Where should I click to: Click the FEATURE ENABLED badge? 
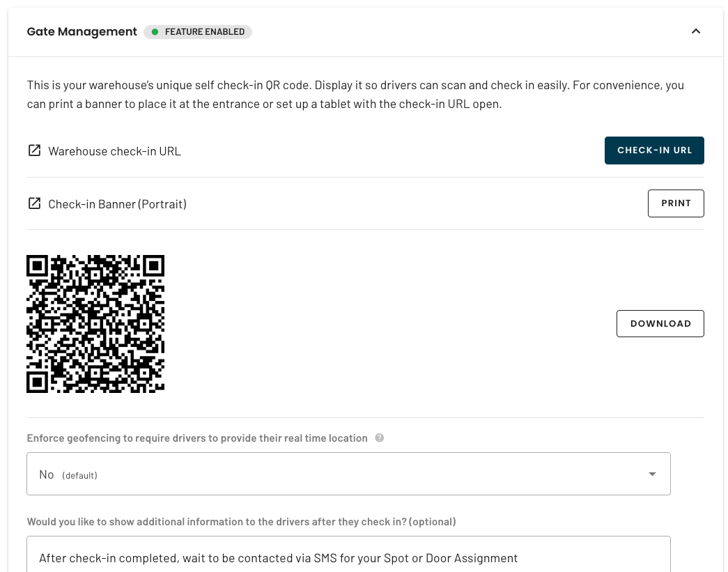tap(198, 32)
